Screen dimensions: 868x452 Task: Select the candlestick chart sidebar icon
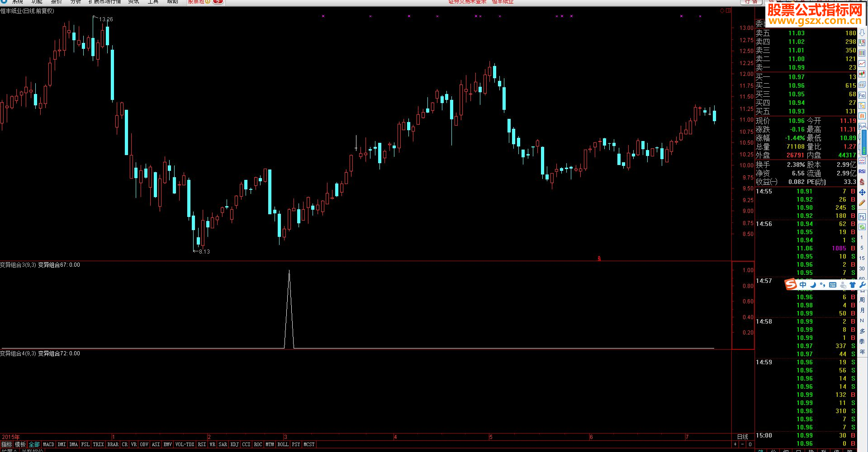862,74
